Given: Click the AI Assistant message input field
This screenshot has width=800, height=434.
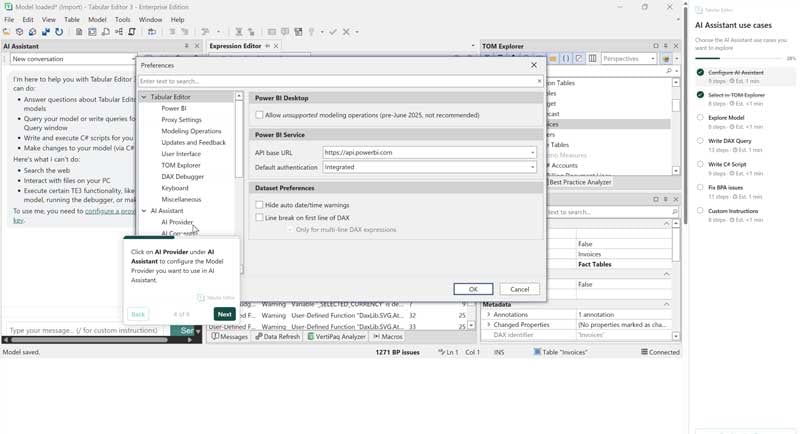Looking at the screenshot, I should click(87, 330).
